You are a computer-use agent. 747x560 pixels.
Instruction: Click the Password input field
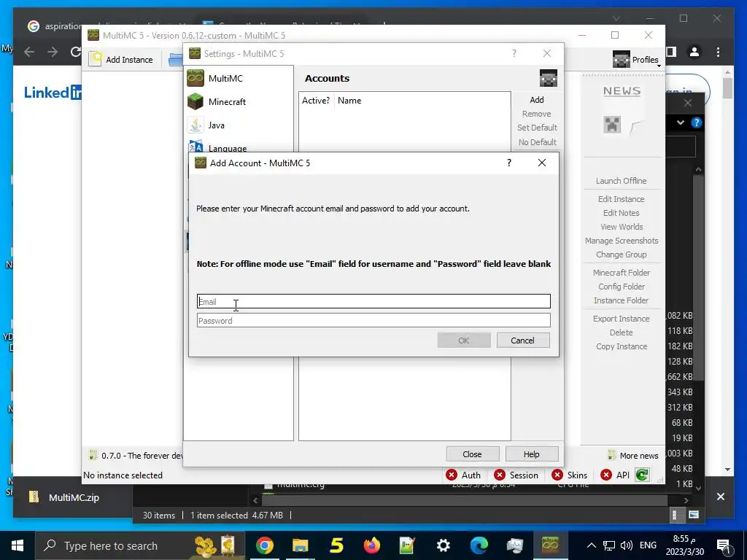pyautogui.click(x=373, y=321)
